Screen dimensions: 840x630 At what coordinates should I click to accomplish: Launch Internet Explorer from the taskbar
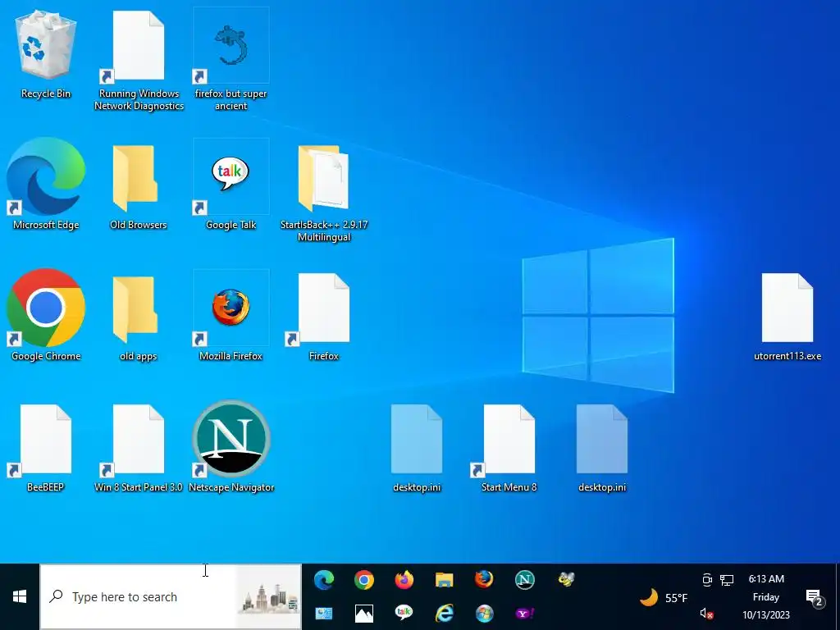pyautogui.click(x=444, y=613)
